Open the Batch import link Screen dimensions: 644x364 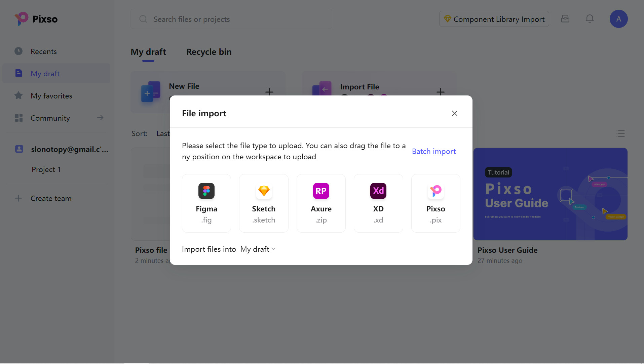point(434,151)
